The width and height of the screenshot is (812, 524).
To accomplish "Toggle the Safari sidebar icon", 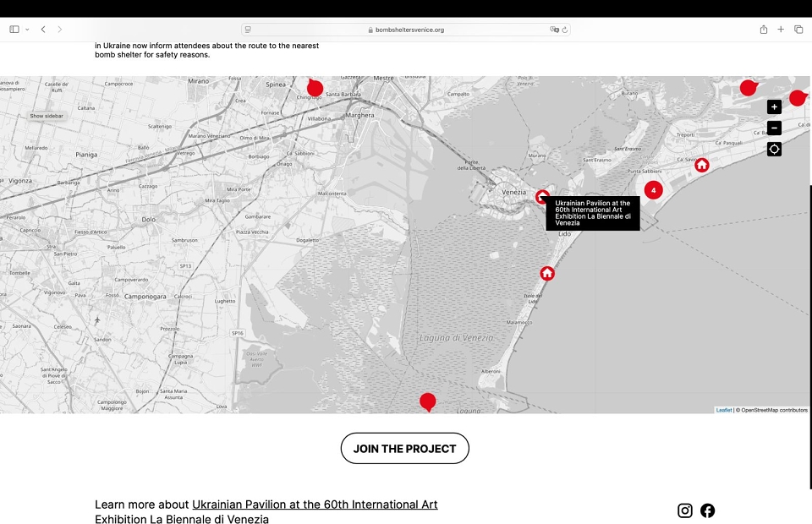I will click(14, 30).
